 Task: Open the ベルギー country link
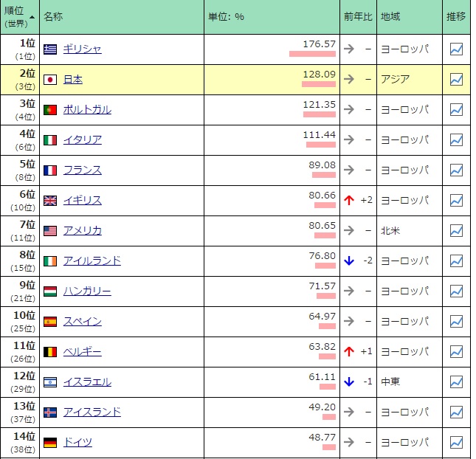point(82,351)
